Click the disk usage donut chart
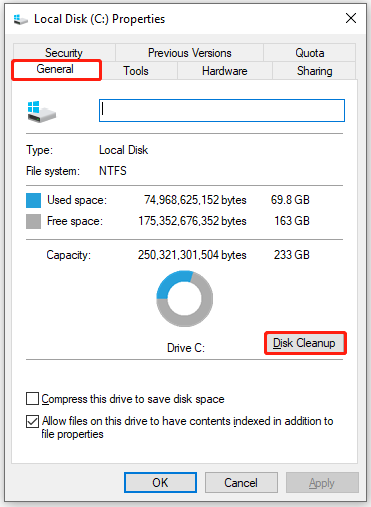This screenshot has width=371, height=507. pyautogui.click(x=185, y=299)
